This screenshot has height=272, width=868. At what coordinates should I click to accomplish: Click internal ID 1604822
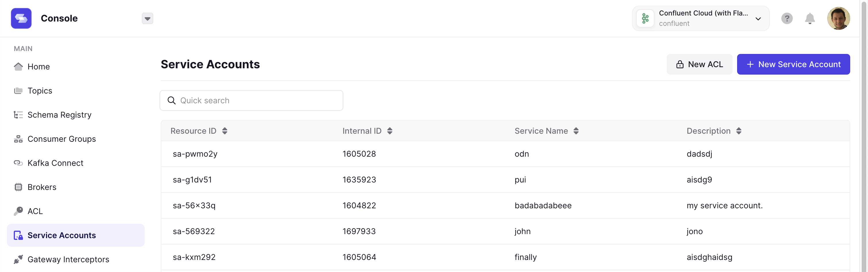359,206
